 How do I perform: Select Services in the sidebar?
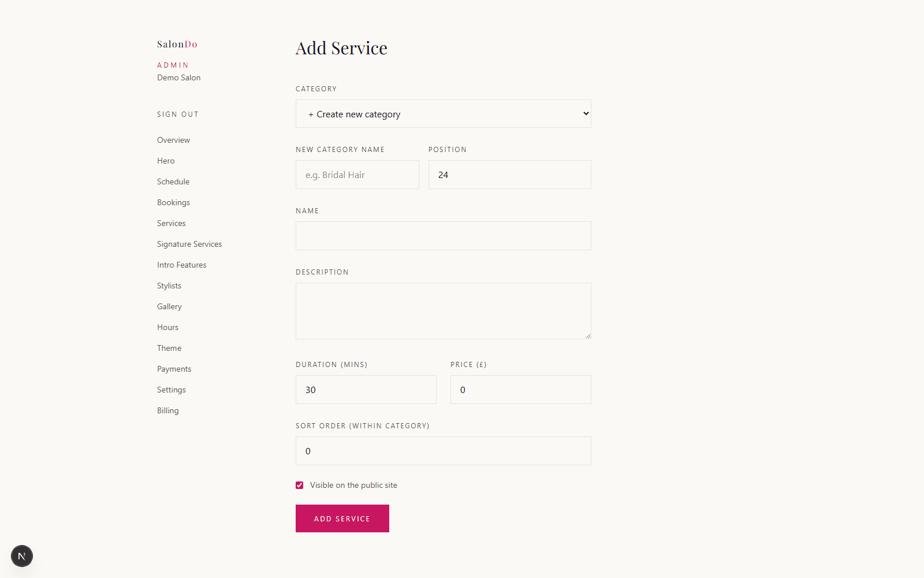[172, 223]
